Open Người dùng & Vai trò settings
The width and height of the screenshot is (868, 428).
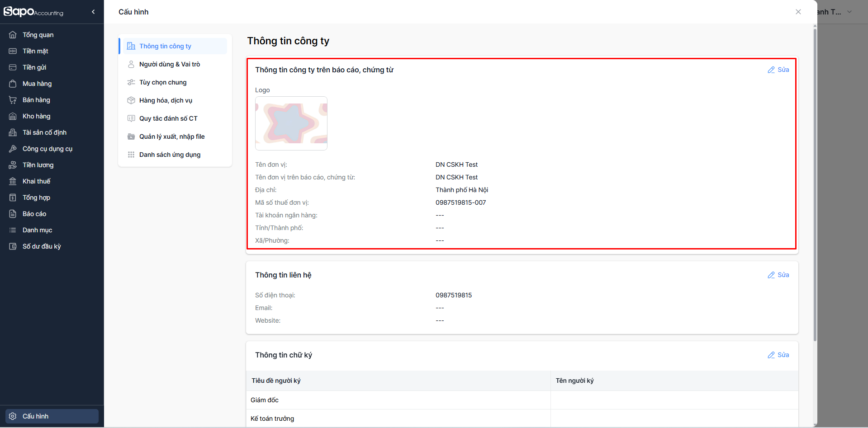point(170,64)
